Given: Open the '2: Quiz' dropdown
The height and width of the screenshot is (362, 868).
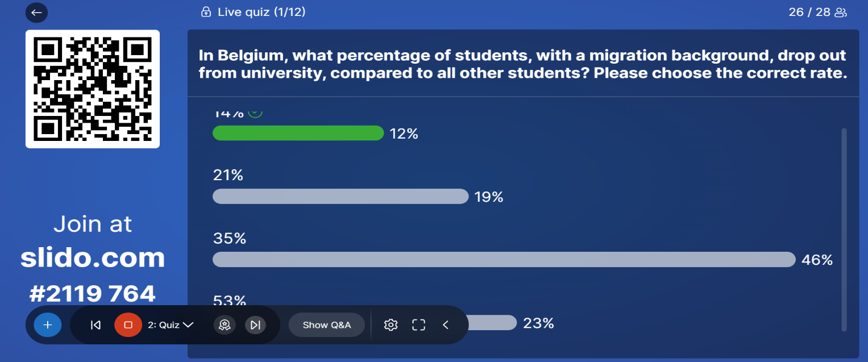Looking at the screenshot, I should pos(171,325).
